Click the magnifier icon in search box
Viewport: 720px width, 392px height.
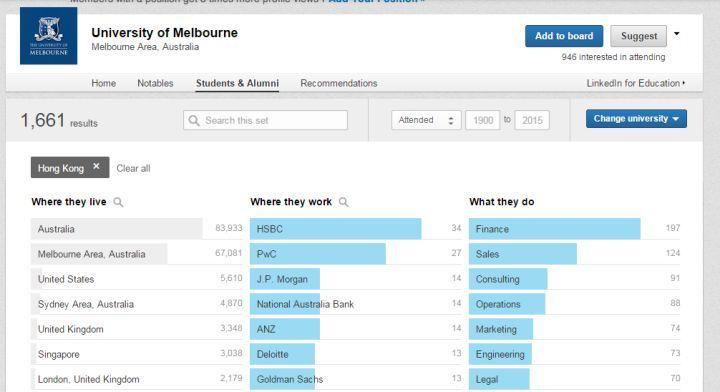point(194,120)
